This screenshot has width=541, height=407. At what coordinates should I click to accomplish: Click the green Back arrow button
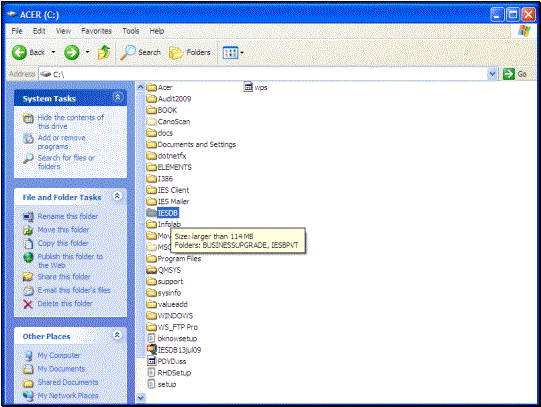[x=19, y=53]
